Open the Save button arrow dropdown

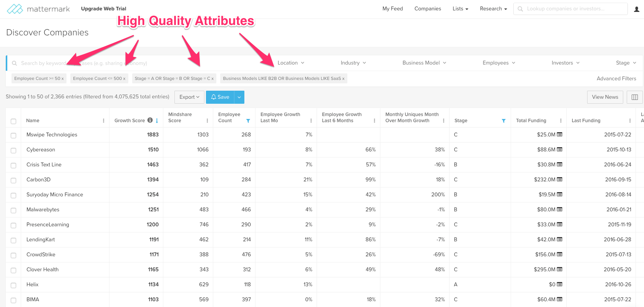click(239, 97)
